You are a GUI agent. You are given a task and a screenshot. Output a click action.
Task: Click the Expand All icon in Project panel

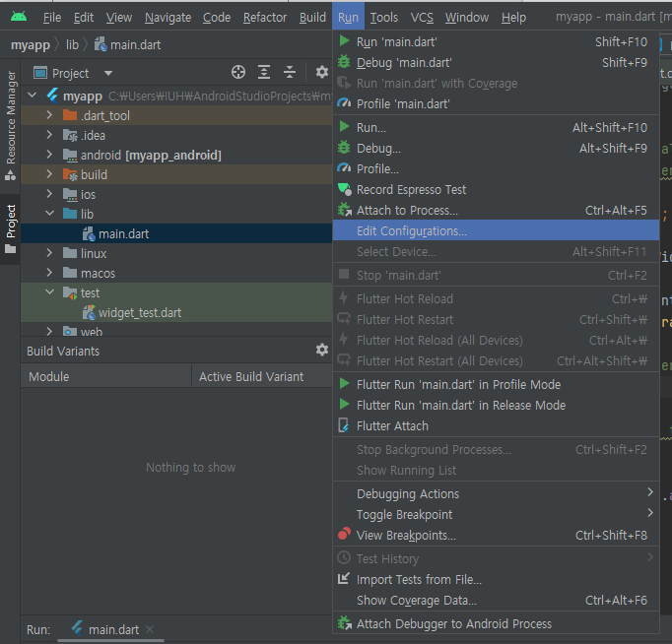pos(264,72)
